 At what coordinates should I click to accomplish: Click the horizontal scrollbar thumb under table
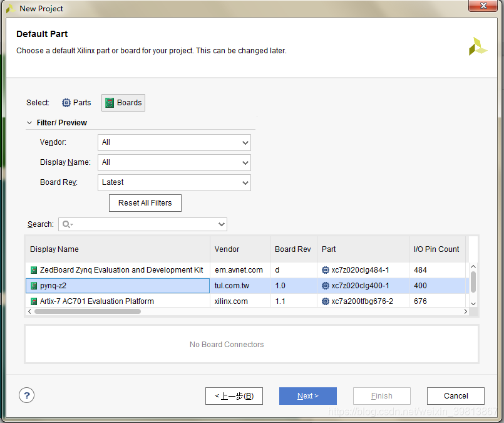coord(88,311)
